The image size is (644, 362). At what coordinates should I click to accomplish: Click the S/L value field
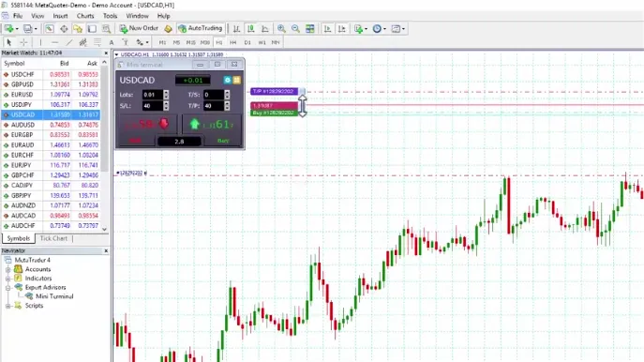(153, 106)
